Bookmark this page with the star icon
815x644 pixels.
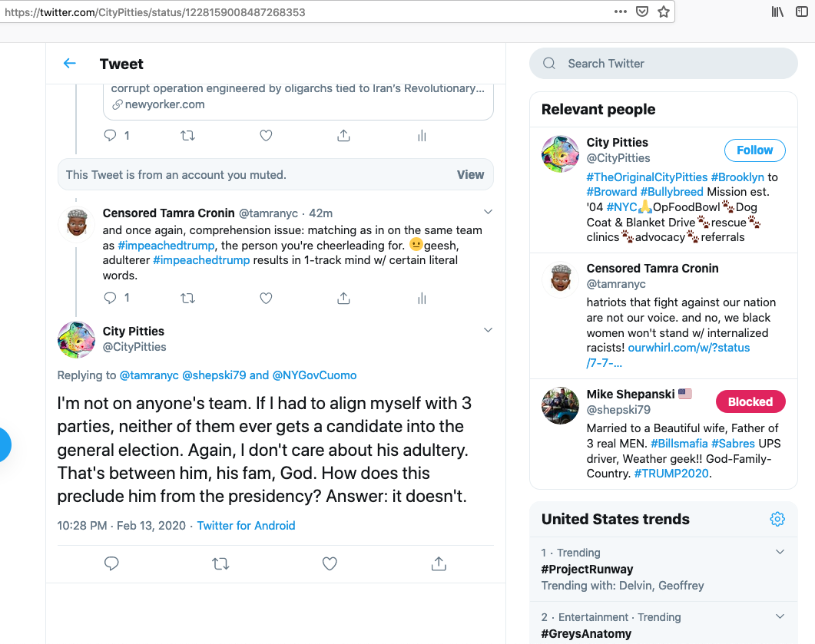tap(664, 12)
